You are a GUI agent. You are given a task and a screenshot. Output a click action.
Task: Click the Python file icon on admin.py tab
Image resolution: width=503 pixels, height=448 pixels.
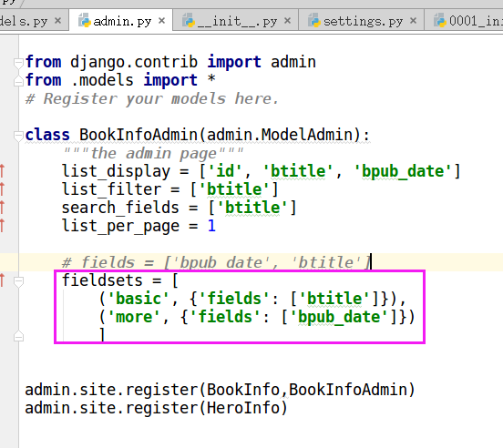coord(85,20)
